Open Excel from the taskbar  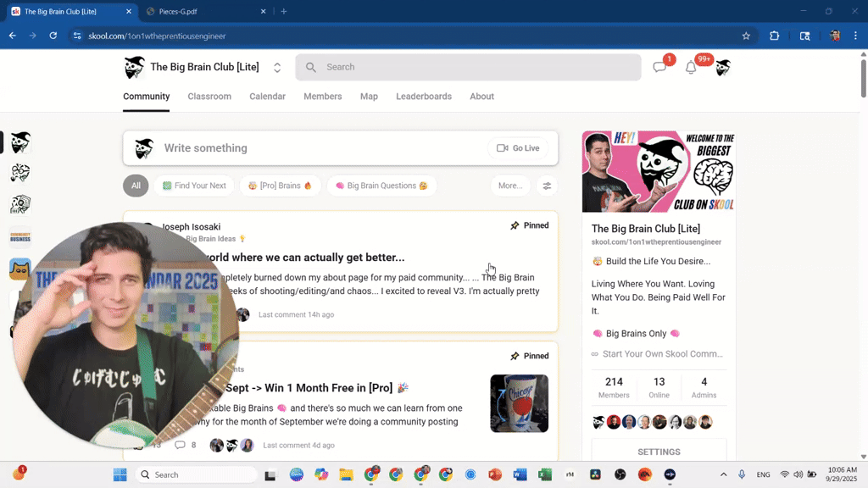point(545,474)
